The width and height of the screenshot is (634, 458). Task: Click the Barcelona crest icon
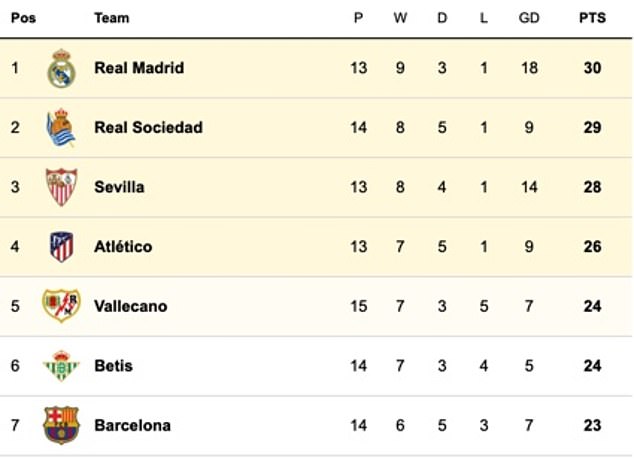tap(61, 425)
